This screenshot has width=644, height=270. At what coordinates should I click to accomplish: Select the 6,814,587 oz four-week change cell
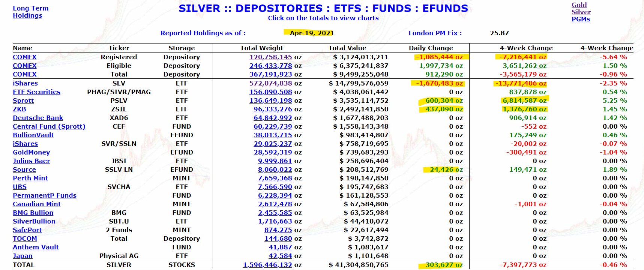pyautogui.click(x=524, y=100)
